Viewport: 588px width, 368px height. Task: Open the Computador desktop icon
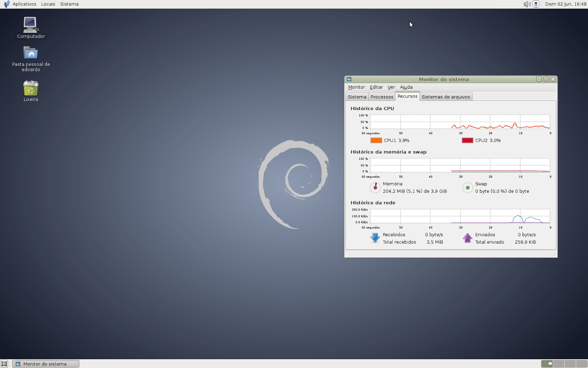coord(31,25)
